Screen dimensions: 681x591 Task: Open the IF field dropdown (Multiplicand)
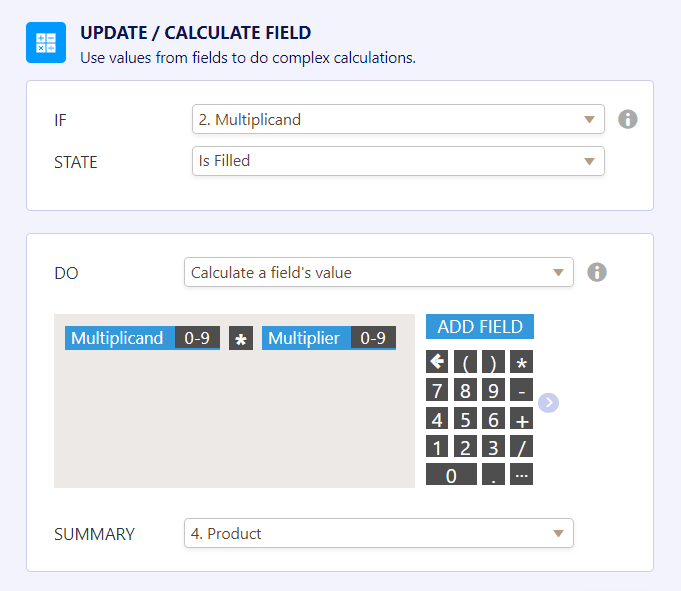(x=398, y=120)
